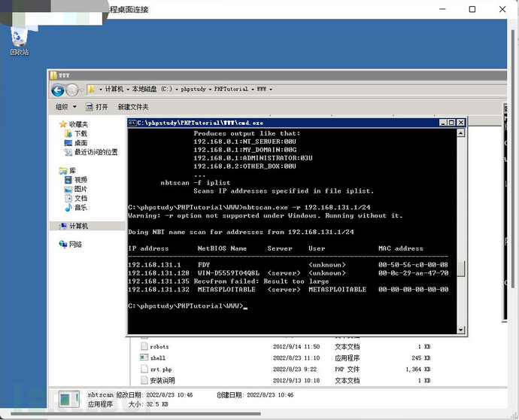The width and height of the screenshot is (519, 420).
Task: Click the cmd.exe title bar icon
Action: [132, 123]
